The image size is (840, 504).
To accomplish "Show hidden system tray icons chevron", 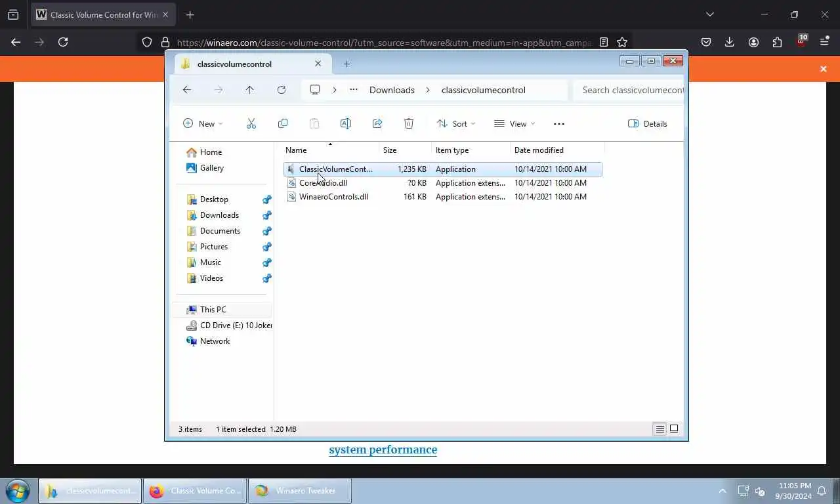I will click(x=723, y=491).
